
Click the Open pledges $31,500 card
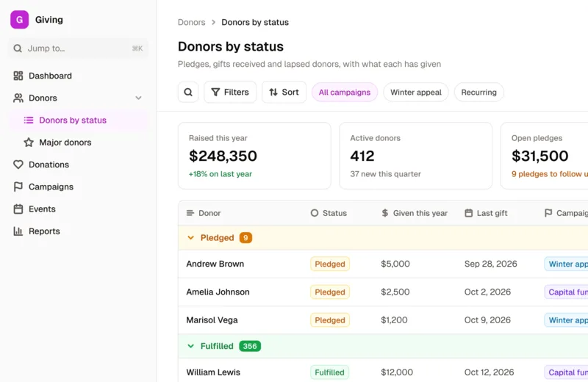point(545,156)
